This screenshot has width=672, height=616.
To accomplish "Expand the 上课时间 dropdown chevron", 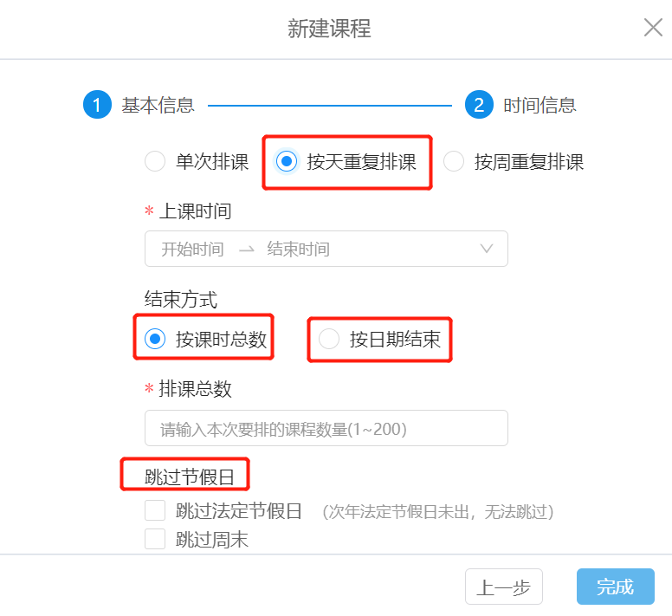I will (487, 249).
